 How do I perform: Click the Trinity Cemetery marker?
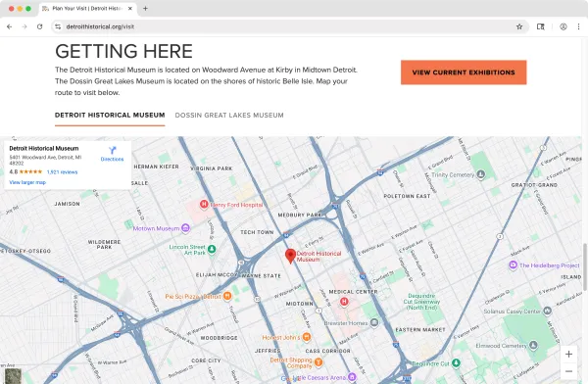481,174
